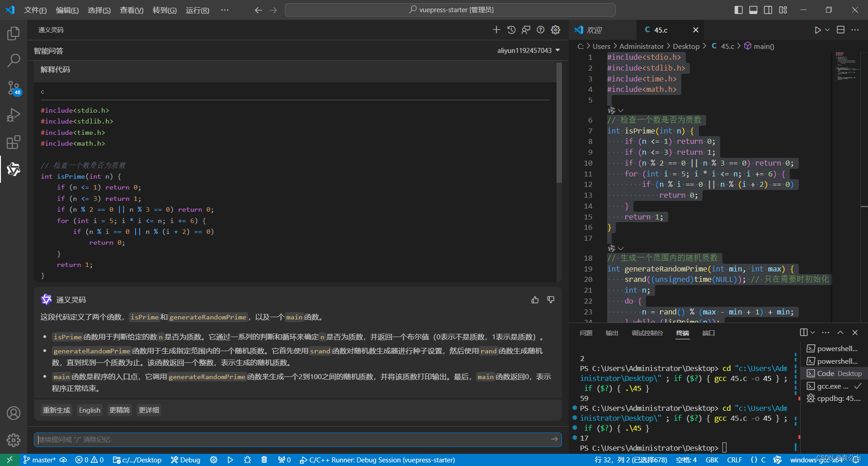This screenshot has width=868, height=466.
Task: Open the remote window indicator in status bar
Action: tap(9, 460)
